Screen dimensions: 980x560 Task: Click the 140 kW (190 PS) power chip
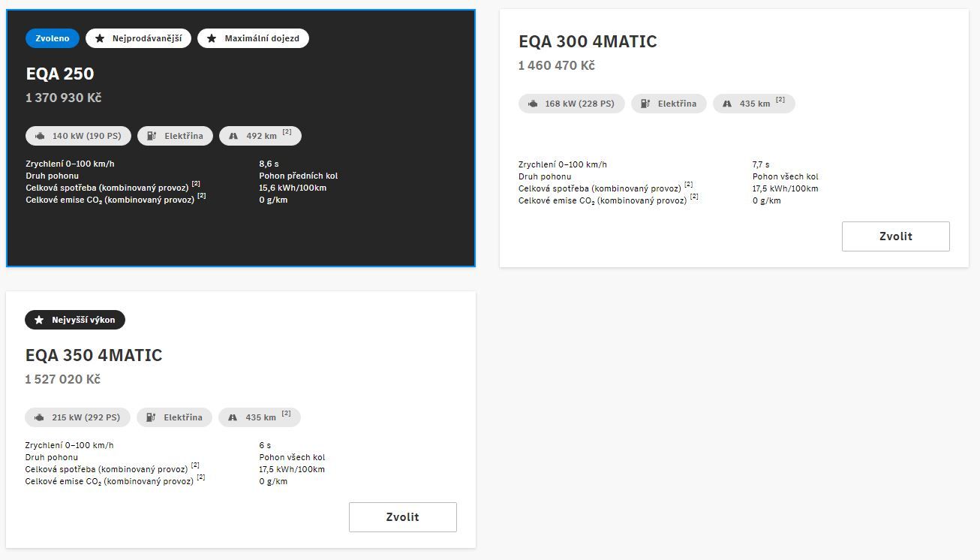point(79,136)
